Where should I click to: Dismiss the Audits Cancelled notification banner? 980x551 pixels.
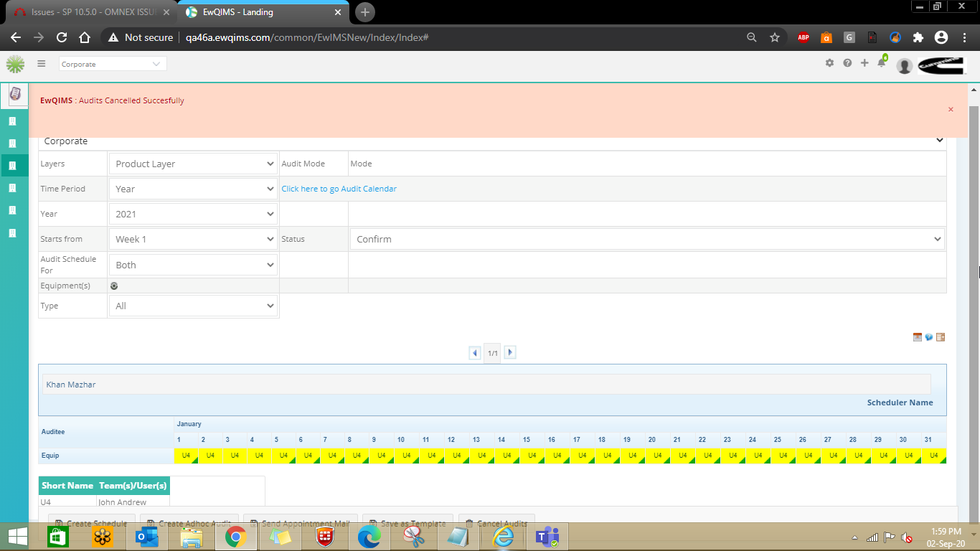coord(951,109)
